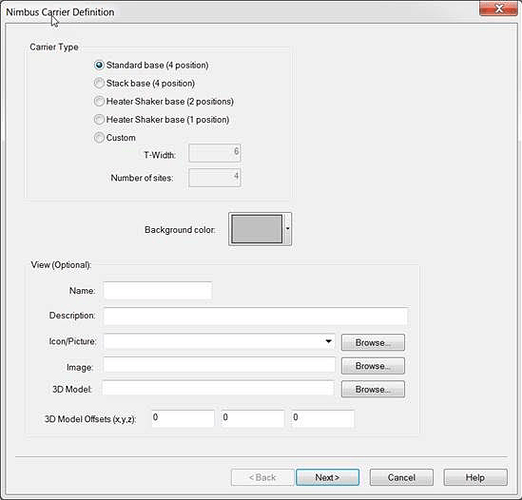This screenshot has height=500, width=522.
Task: Click the Cancel button
Action: click(x=401, y=477)
